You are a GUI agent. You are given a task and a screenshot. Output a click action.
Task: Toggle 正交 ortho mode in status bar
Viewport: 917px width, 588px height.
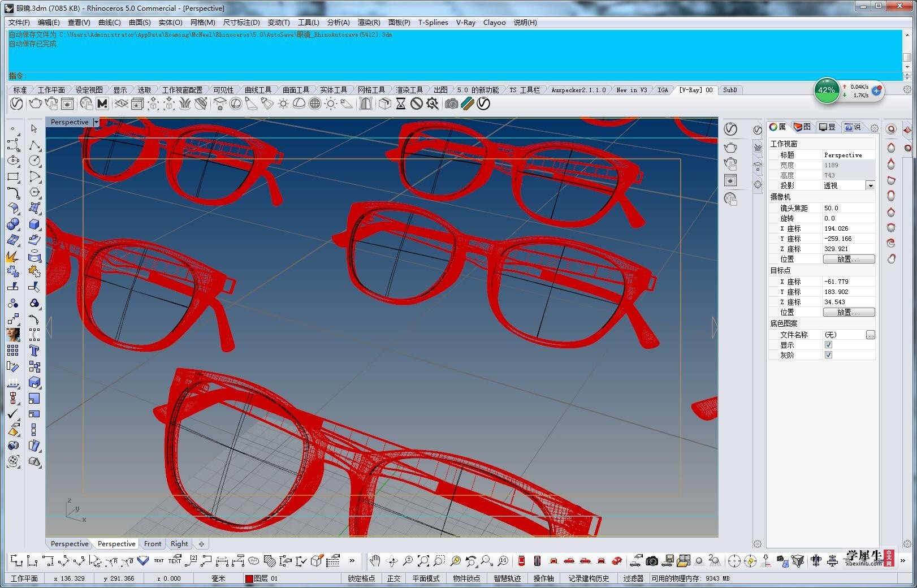pyautogui.click(x=394, y=578)
